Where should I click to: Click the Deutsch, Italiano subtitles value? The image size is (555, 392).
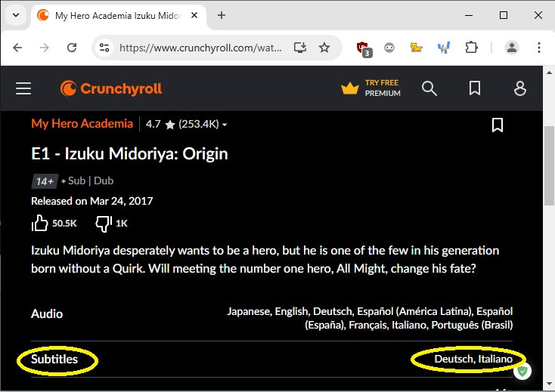473,359
